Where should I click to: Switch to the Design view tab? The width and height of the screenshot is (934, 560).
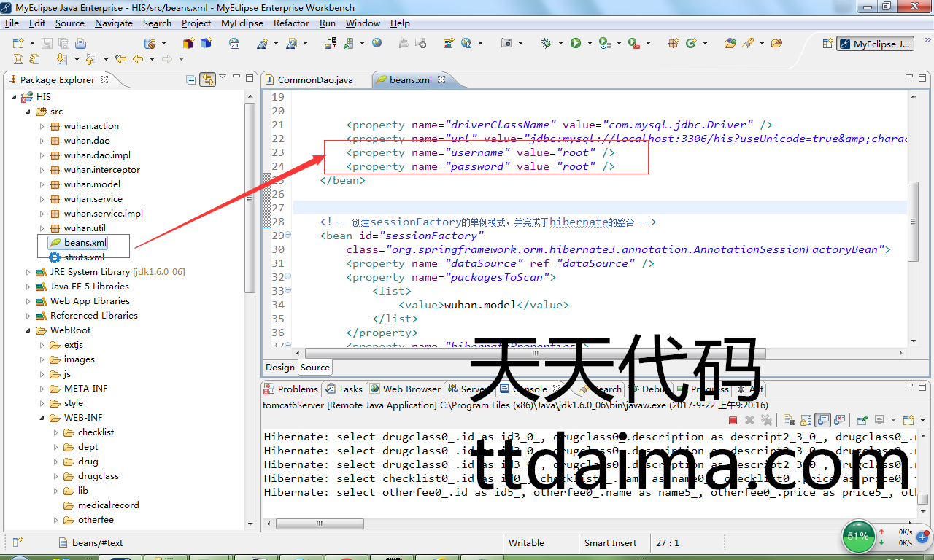[x=279, y=367]
